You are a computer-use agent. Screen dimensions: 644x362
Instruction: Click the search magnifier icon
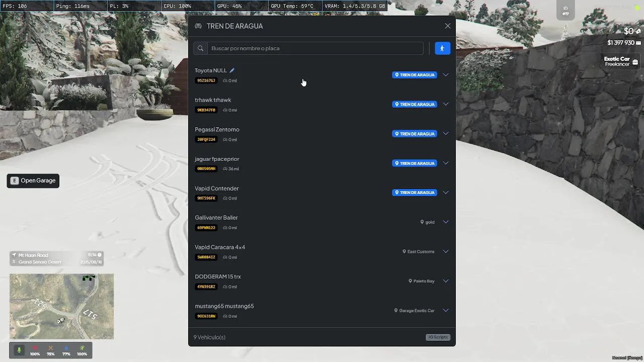point(200,48)
